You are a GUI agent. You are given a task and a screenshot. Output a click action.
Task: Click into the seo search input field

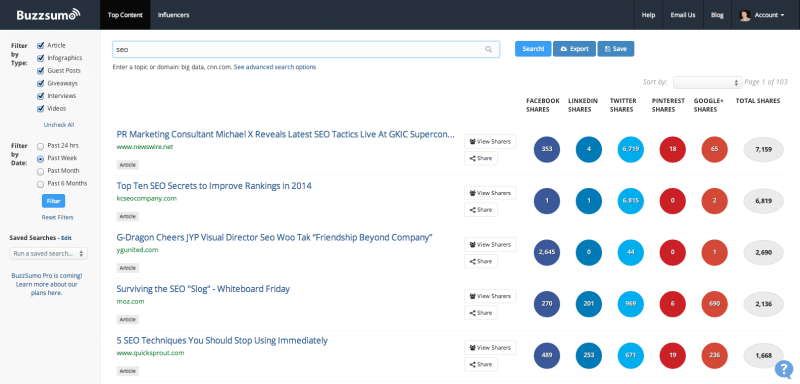(306, 49)
